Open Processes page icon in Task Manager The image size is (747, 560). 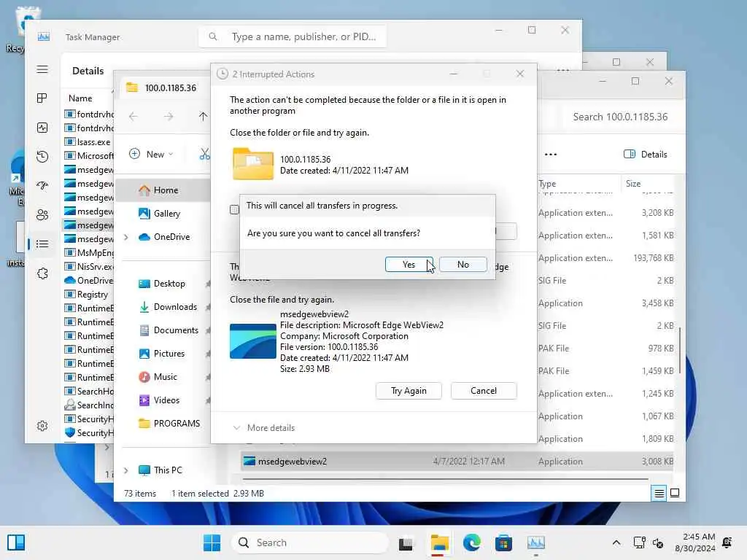point(42,98)
